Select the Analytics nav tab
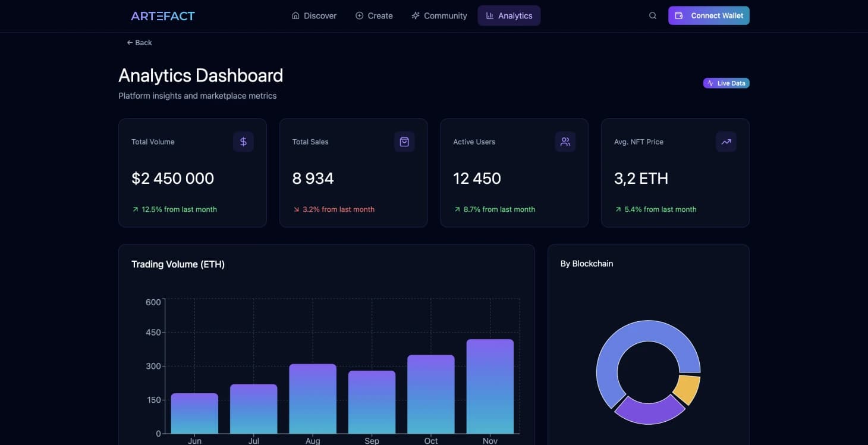The image size is (868, 445). coord(509,16)
